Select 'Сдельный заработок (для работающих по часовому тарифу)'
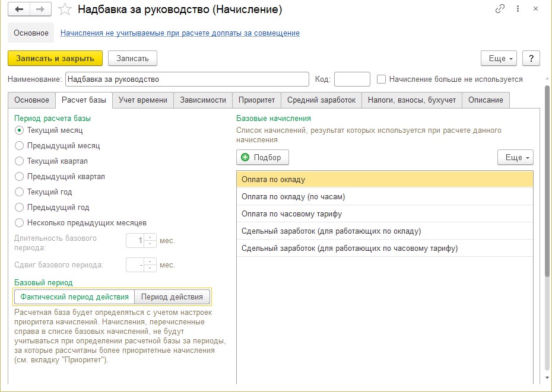 click(385, 248)
